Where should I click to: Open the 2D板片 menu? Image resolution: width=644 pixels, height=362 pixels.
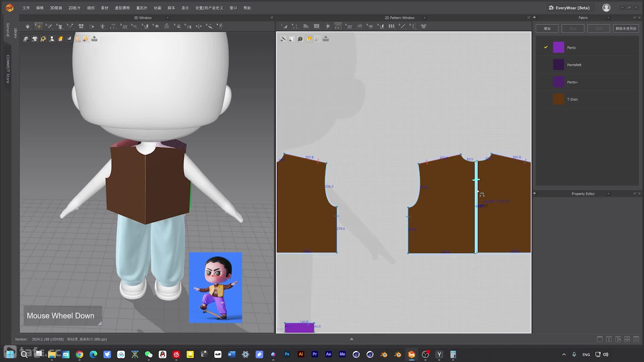[74, 8]
